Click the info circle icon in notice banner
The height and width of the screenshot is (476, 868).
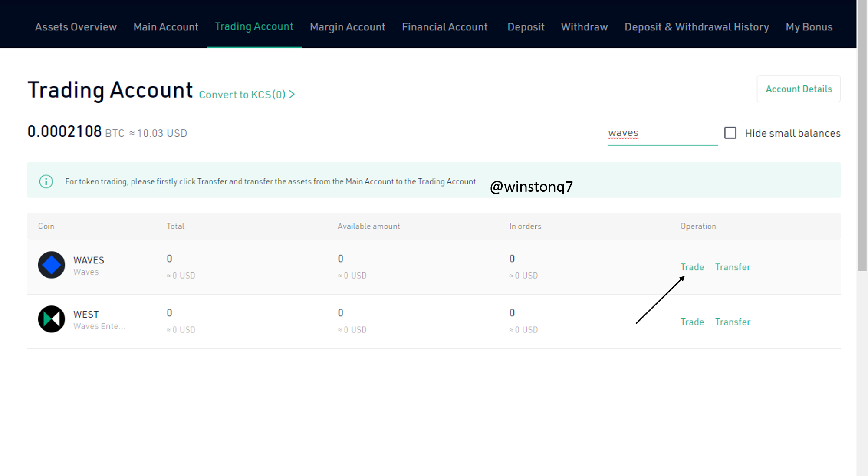[x=46, y=181]
